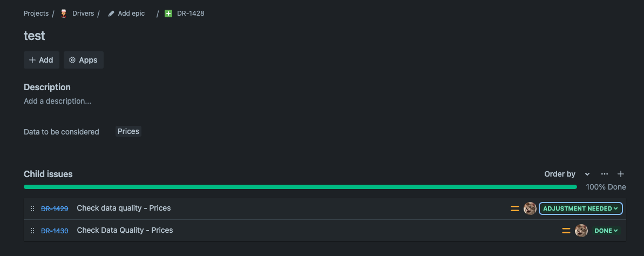The image size is (644, 256).
Task: Click drag handle icon of DR-1429 row
Action: (32, 208)
